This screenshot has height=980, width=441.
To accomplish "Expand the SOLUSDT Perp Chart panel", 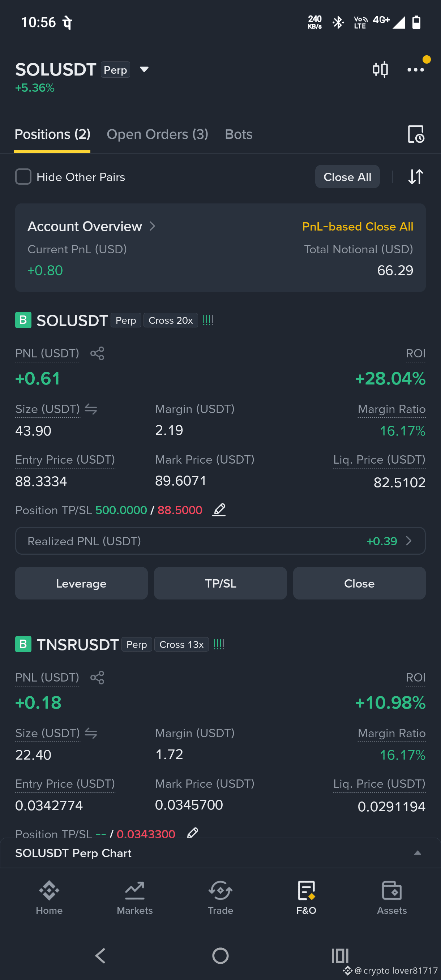I will coord(418,853).
